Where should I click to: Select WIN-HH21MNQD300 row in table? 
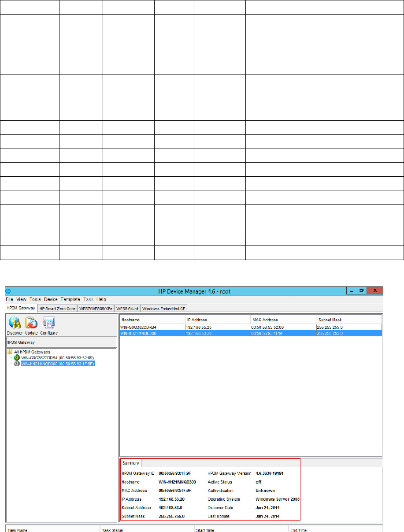coord(251,333)
